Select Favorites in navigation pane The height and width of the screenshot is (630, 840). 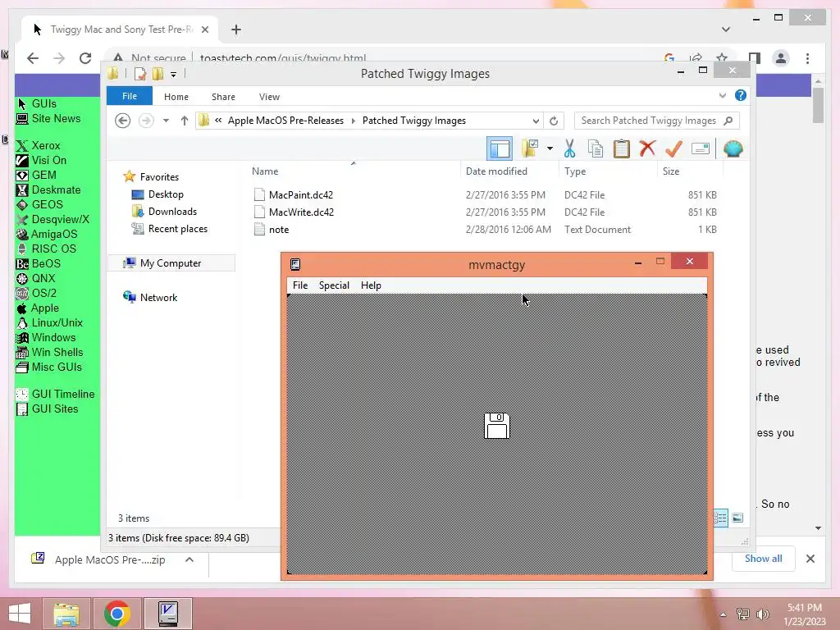pyautogui.click(x=159, y=177)
